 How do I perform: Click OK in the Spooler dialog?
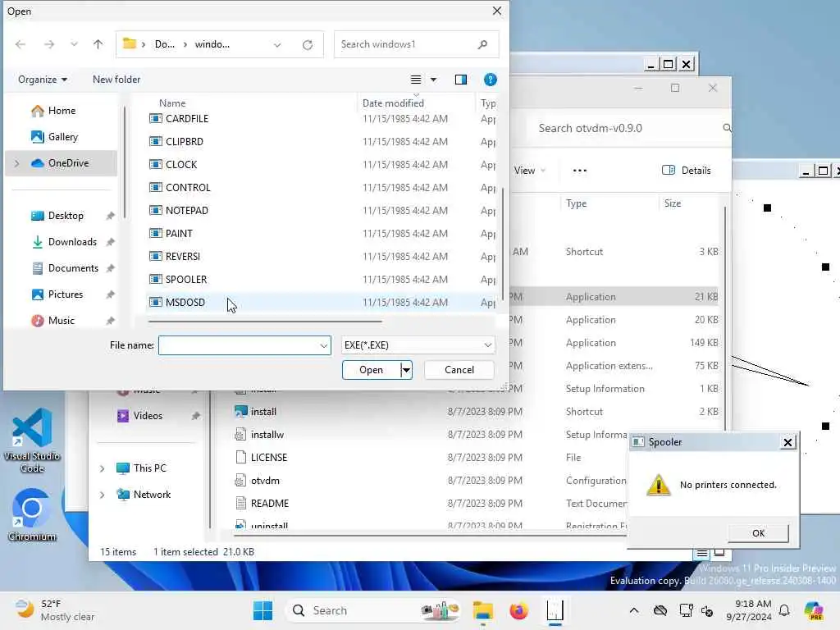758,533
